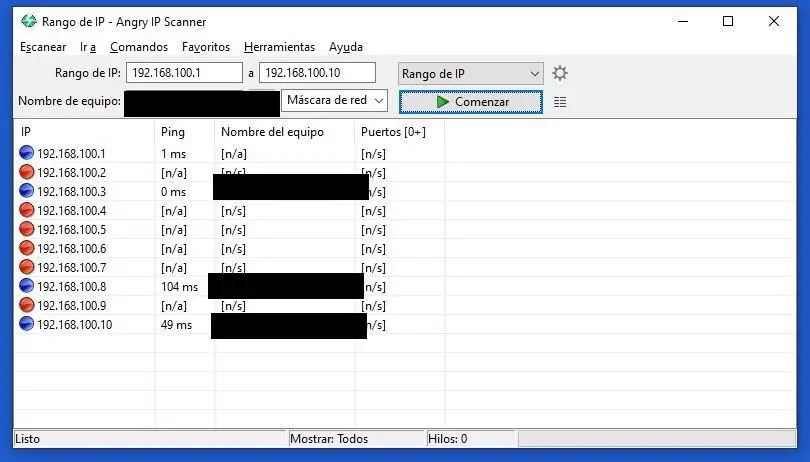Click the Nombre de equipo input field

(x=201, y=103)
